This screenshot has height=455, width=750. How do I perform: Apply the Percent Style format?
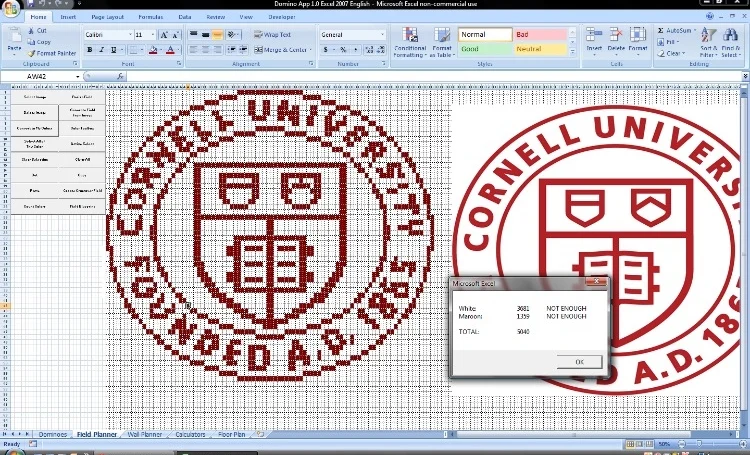343,50
